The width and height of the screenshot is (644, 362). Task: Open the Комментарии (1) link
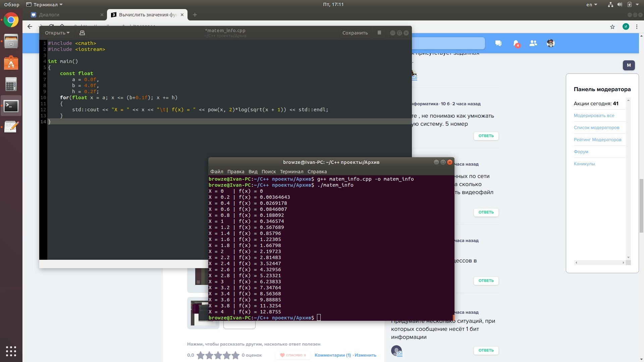(x=332, y=355)
